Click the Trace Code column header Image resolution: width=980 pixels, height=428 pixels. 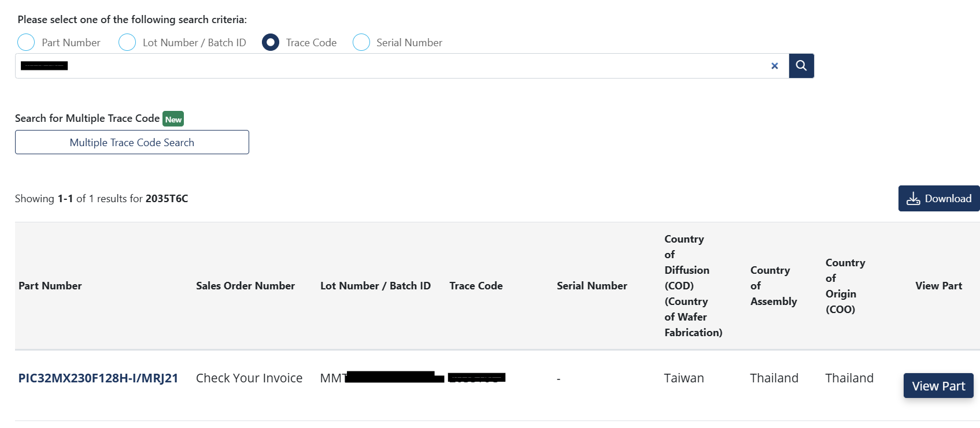[476, 286]
